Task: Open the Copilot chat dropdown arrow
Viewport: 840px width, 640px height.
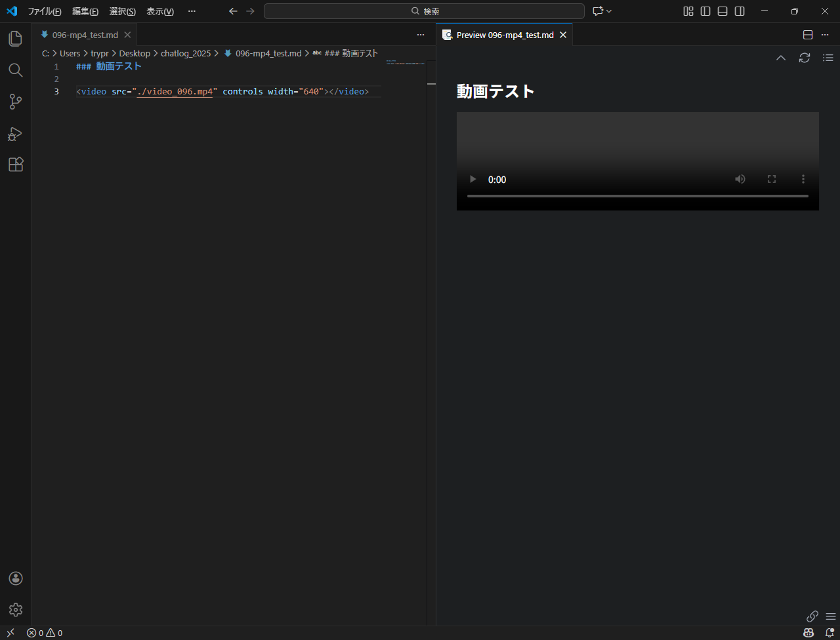Action: click(x=609, y=11)
